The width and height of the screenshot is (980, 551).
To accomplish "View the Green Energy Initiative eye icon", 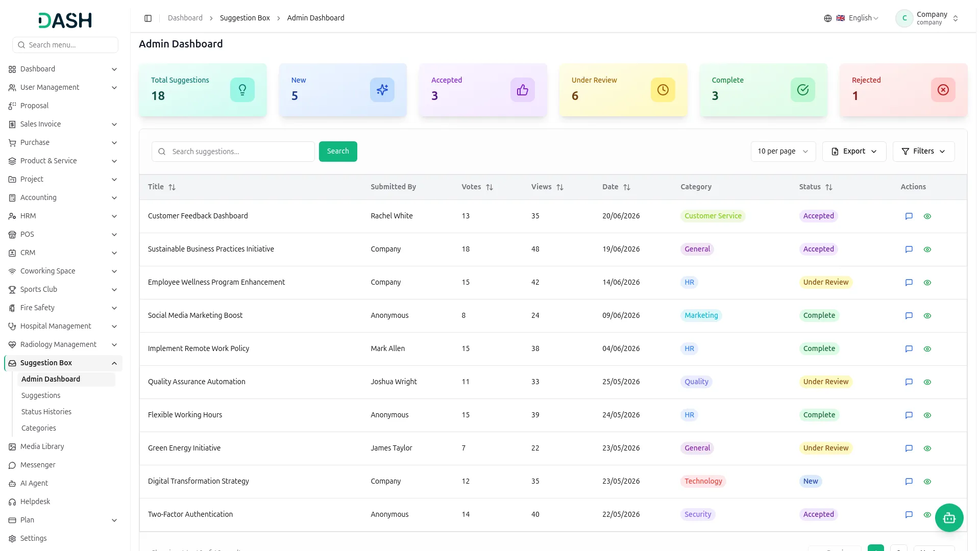I will 927,448.
